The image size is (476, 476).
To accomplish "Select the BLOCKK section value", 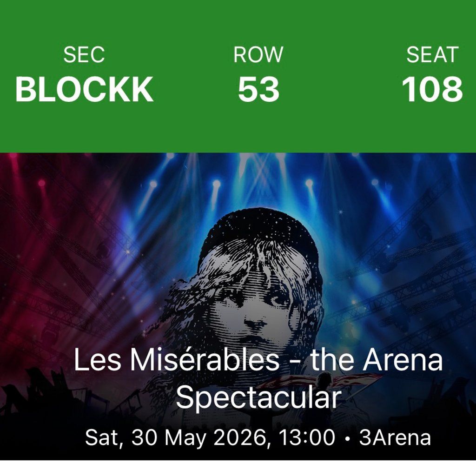I will pos(84,89).
